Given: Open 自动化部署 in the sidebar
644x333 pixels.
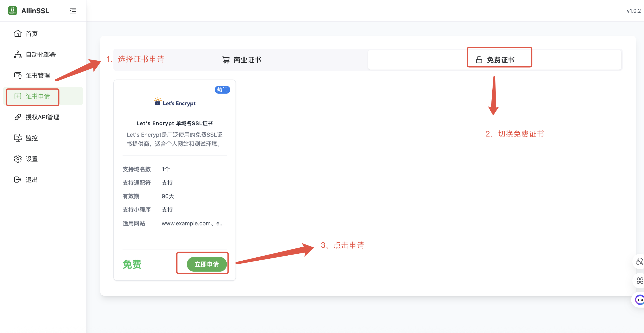Looking at the screenshot, I should click(40, 55).
